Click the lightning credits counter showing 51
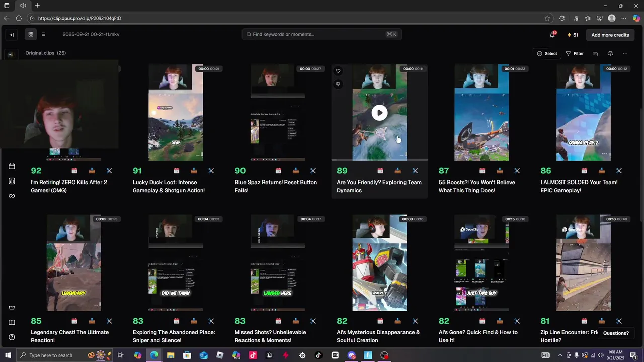The height and width of the screenshot is (362, 644). tap(573, 35)
